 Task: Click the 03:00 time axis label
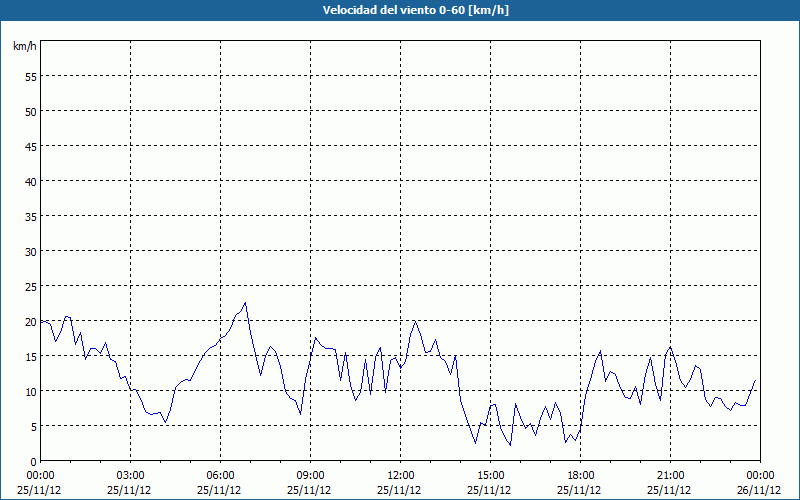(131, 476)
